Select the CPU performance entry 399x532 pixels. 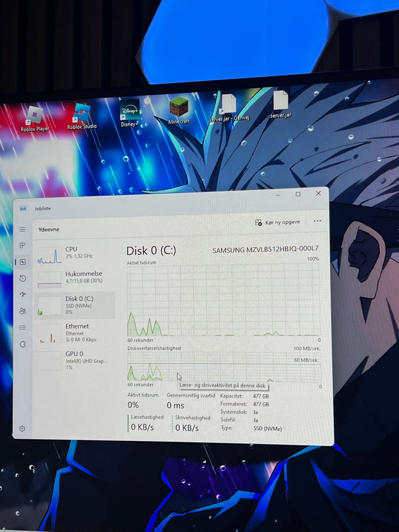pyautogui.click(x=75, y=255)
